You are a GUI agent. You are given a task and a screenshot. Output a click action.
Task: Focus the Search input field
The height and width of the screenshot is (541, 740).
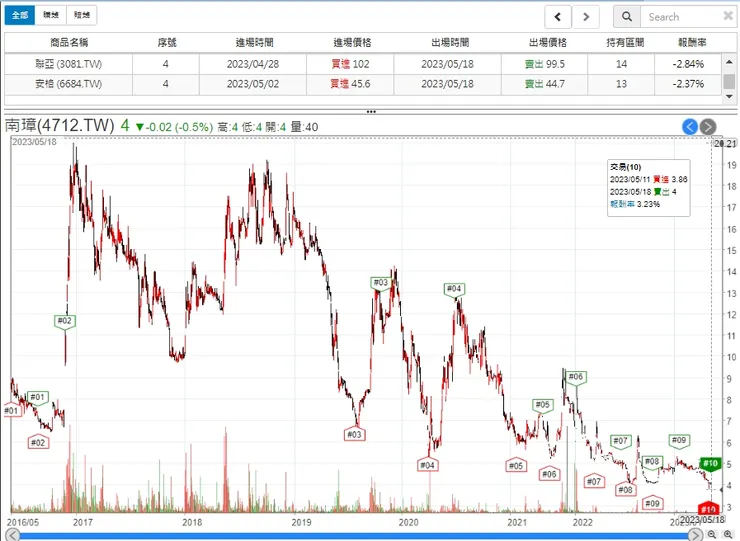click(x=681, y=17)
